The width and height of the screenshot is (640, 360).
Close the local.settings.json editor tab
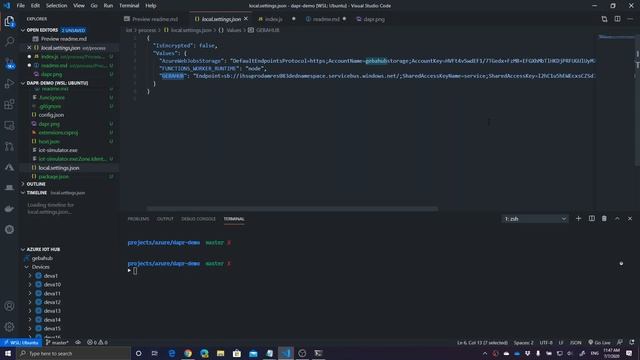(246, 19)
